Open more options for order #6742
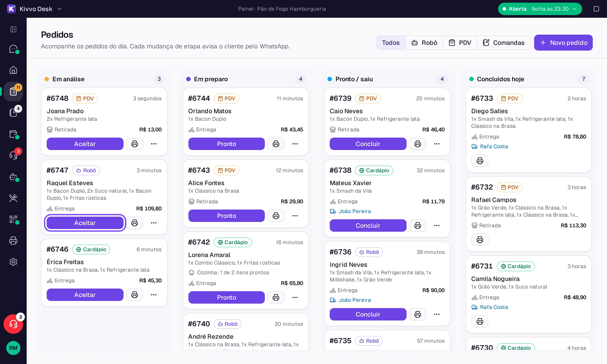Image resolution: width=607 pixels, height=364 pixels. pyautogui.click(x=295, y=297)
